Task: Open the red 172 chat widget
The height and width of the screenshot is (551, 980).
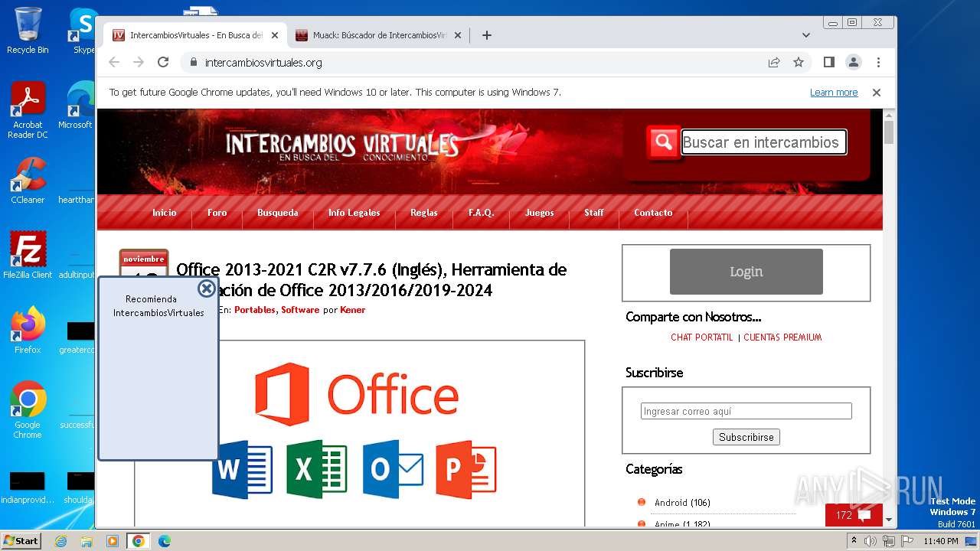Action: [854, 515]
